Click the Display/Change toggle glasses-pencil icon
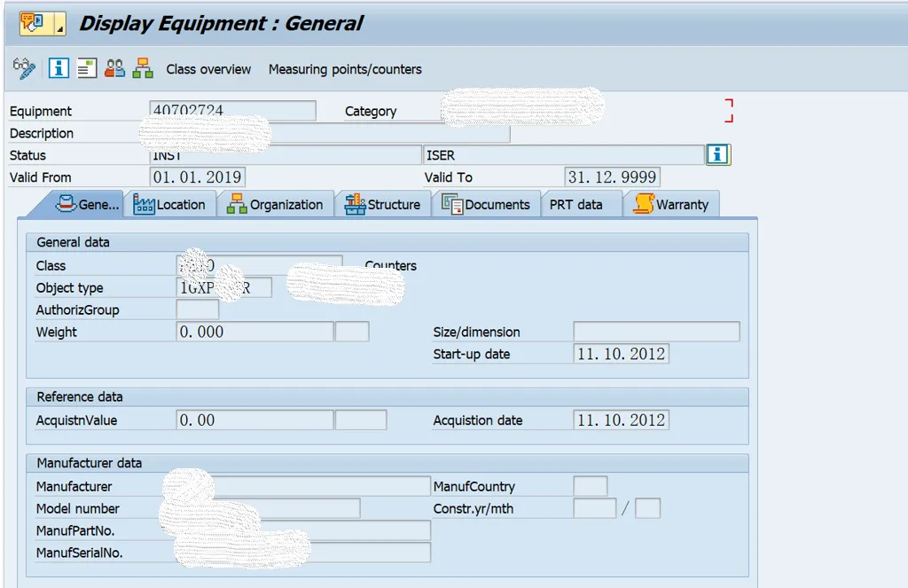 pyautogui.click(x=24, y=68)
